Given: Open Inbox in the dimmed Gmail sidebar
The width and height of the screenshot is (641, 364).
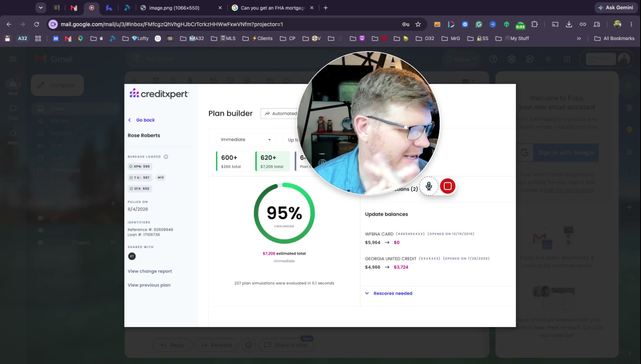Looking at the screenshot, I should [76, 109].
